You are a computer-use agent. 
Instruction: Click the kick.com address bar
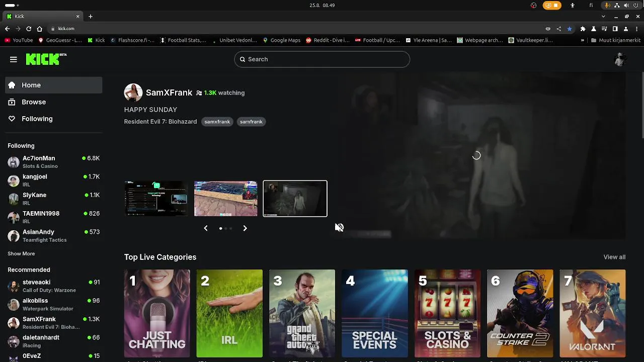point(297,29)
